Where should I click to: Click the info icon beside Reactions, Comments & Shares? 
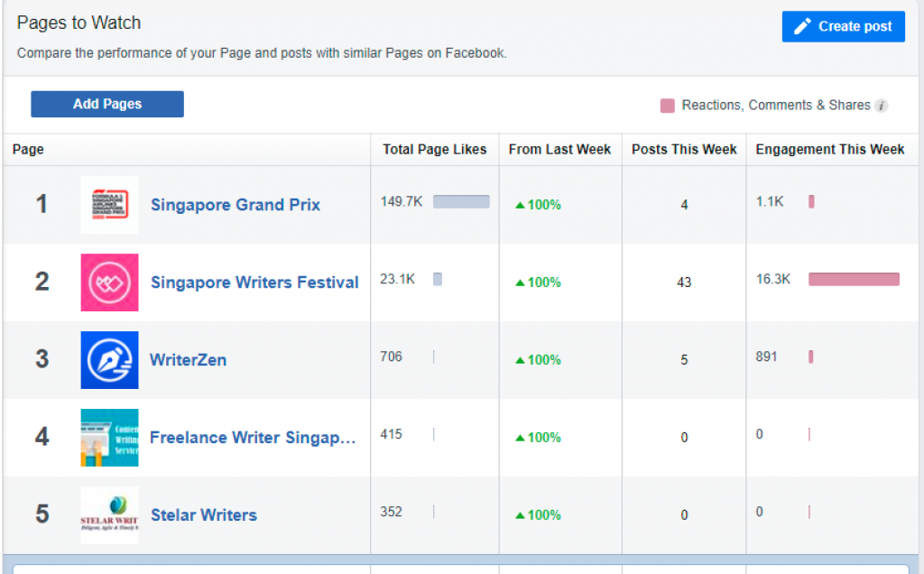882,106
